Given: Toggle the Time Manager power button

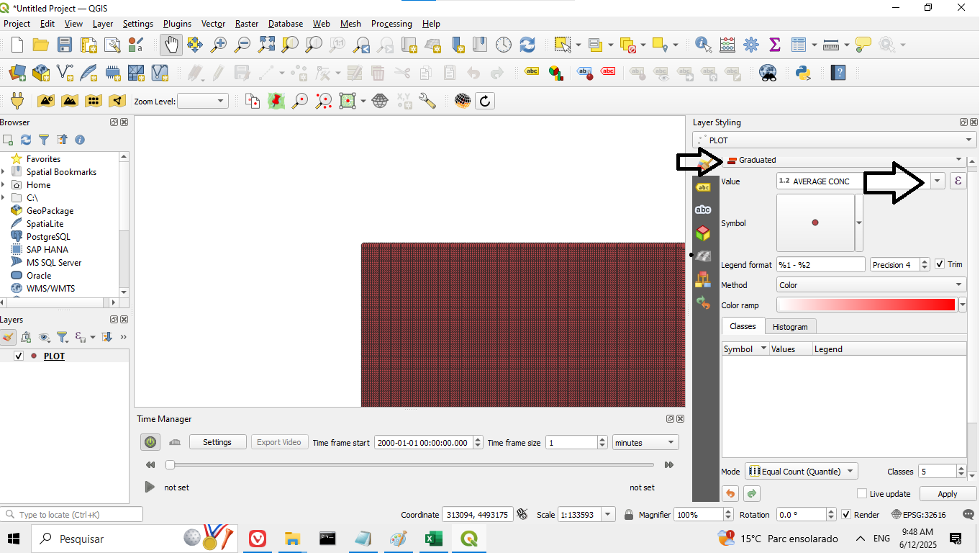Looking at the screenshot, I should pyautogui.click(x=150, y=442).
